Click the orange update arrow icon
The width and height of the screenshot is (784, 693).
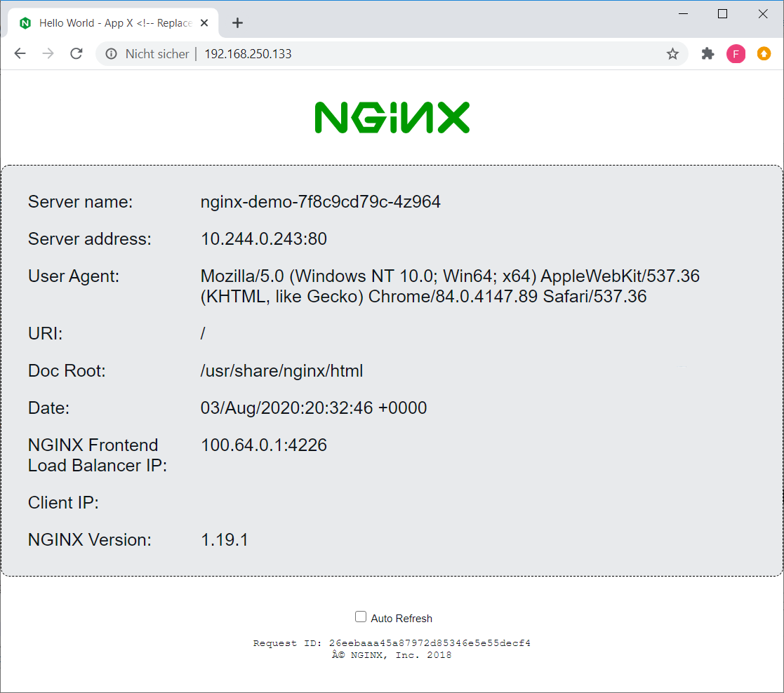764,53
